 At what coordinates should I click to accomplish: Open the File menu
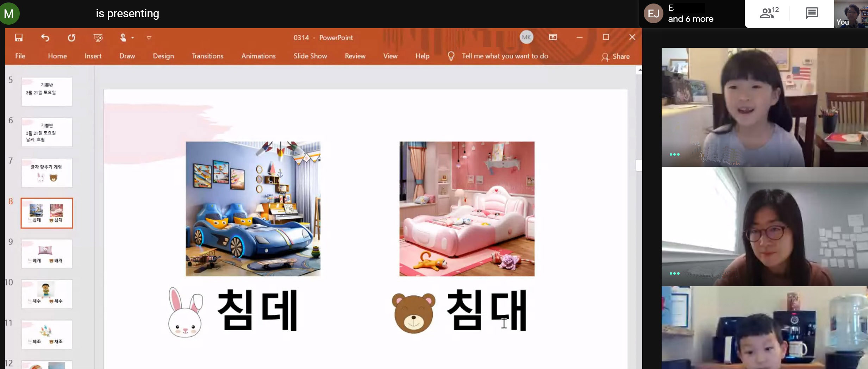[x=20, y=56]
